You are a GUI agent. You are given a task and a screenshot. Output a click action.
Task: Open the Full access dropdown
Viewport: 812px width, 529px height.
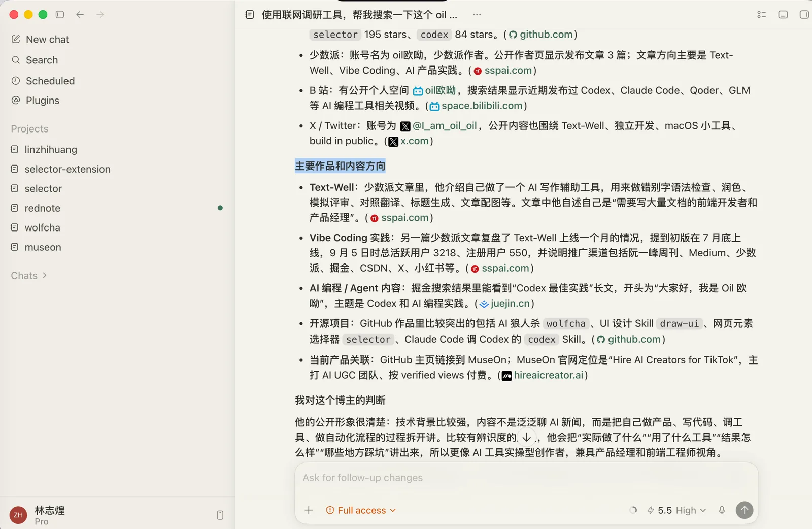tap(361, 510)
